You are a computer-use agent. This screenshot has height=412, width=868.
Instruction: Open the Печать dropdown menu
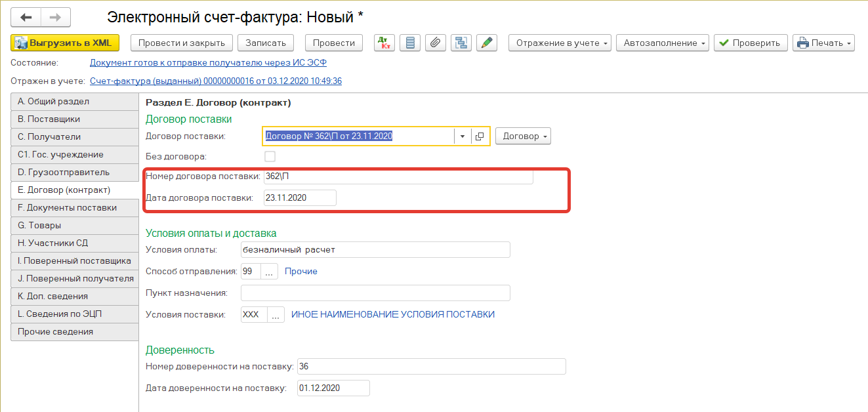[x=823, y=43]
